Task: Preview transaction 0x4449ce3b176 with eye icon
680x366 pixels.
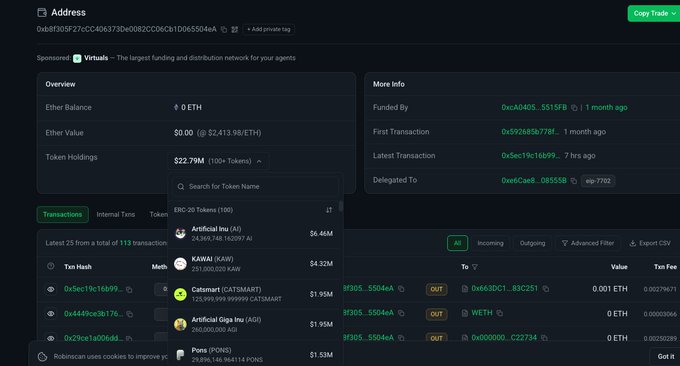Action: point(51,314)
